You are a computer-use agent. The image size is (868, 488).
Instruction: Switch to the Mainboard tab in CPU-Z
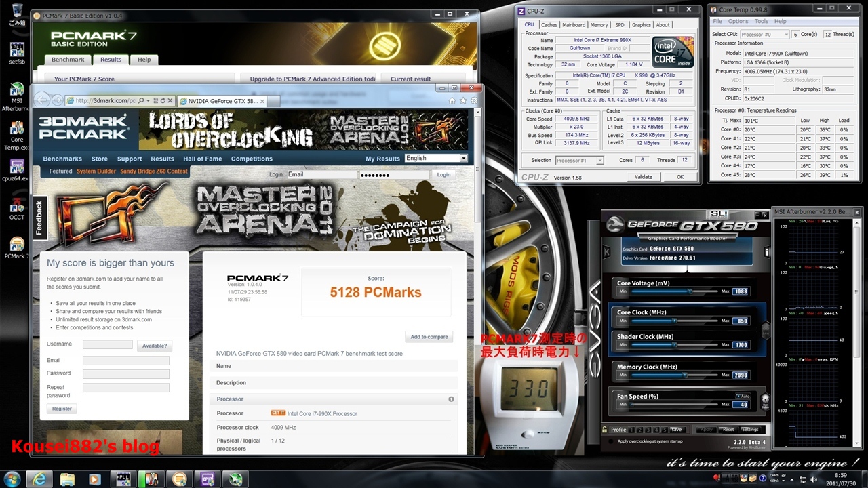pyautogui.click(x=574, y=25)
